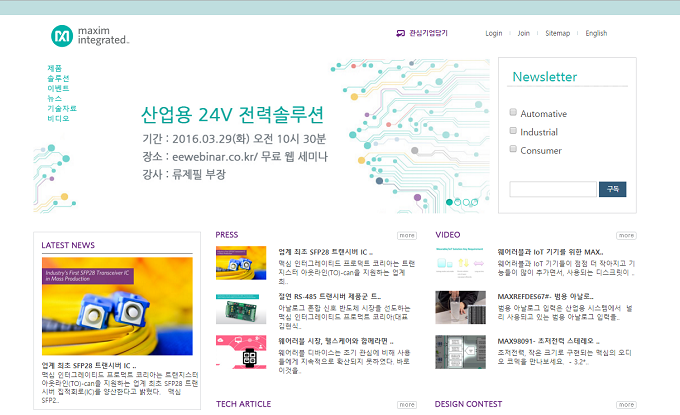
Task: Enable the Automotive newsletter checkbox
Action: [x=513, y=113]
